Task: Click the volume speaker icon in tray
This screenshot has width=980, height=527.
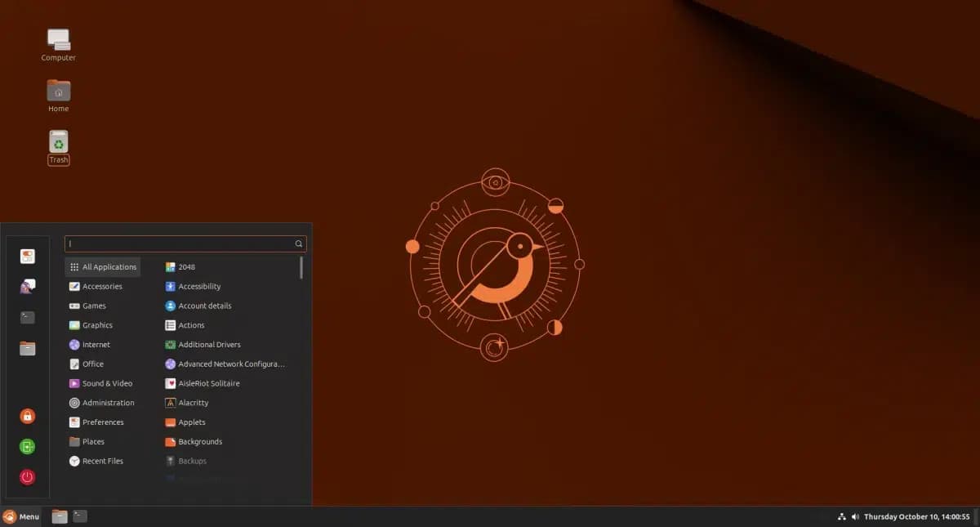Action: (x=855, y=516)
